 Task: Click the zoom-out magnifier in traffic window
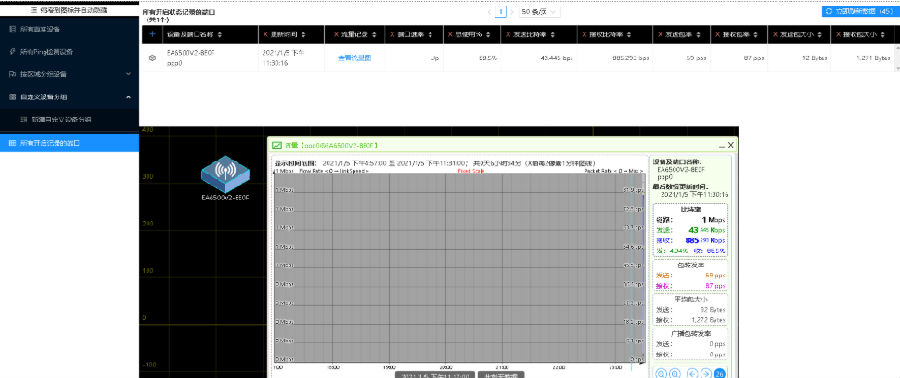(676, 373)
